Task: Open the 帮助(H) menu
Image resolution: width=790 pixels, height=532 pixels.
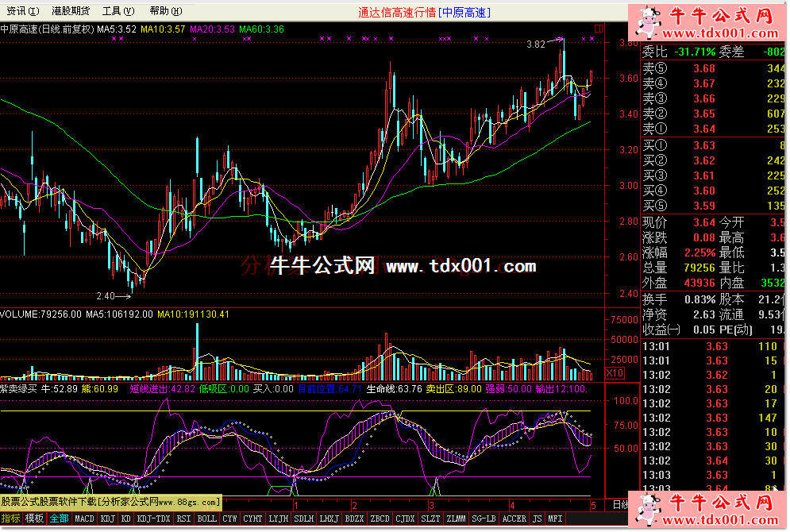Action: [166, 11]
